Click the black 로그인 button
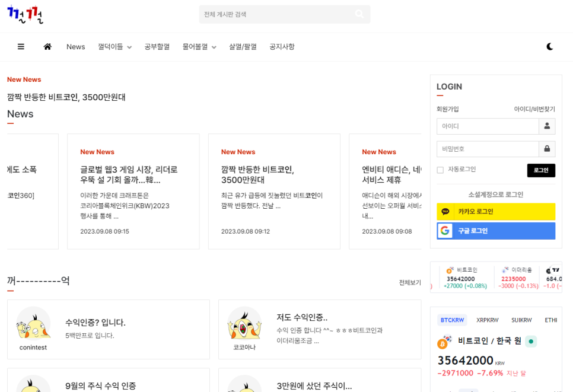573x392 pixels. pyautogui.click(x=541, y=170)
